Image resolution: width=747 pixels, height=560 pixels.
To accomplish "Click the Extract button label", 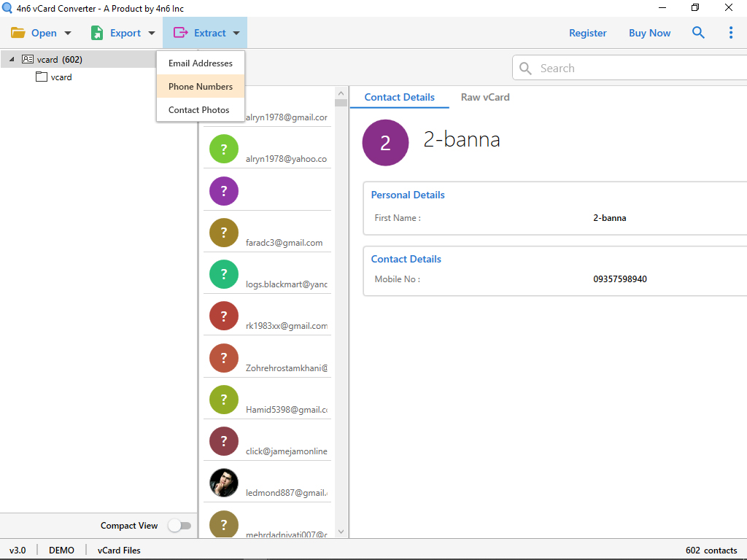I will click(209, 33).
